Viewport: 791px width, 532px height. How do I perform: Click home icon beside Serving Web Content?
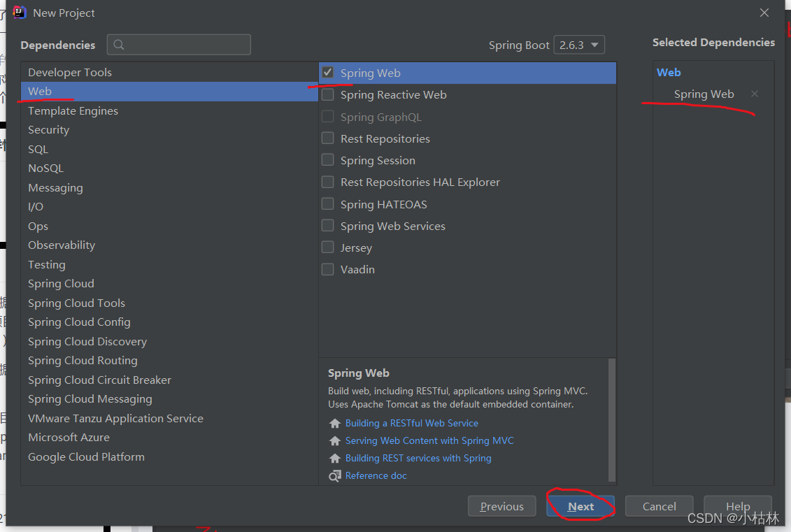point(335,440)
